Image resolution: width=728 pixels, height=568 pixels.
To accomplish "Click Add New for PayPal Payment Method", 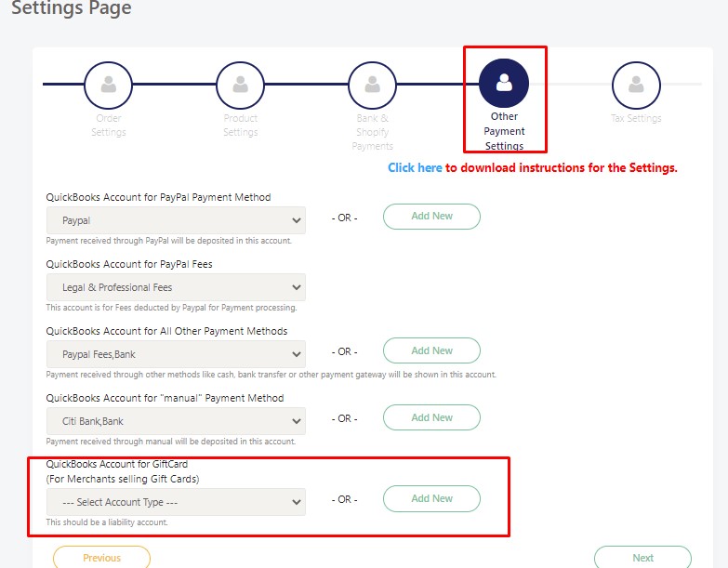I will [x=431, y=217].
